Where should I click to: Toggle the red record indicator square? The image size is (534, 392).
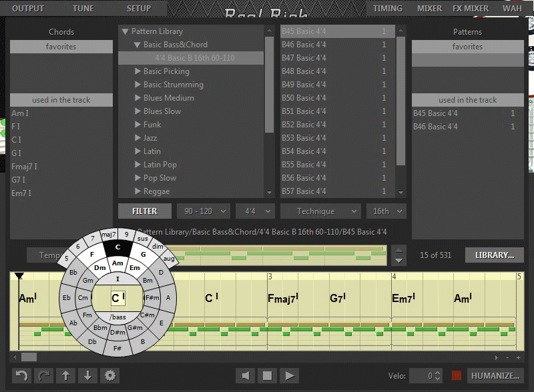[x=457, y=376]
